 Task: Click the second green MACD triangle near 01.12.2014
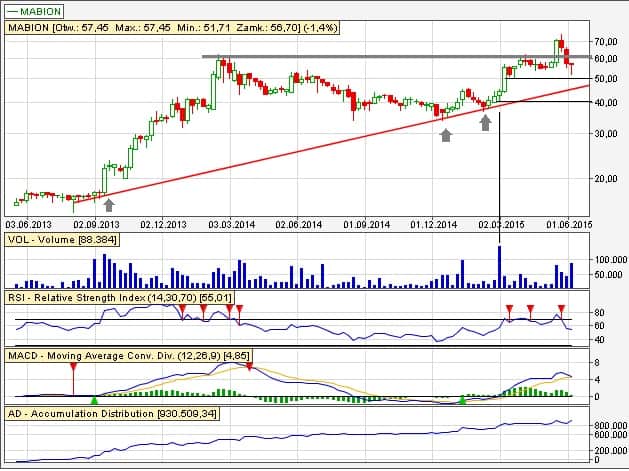[x=461, y=399]
